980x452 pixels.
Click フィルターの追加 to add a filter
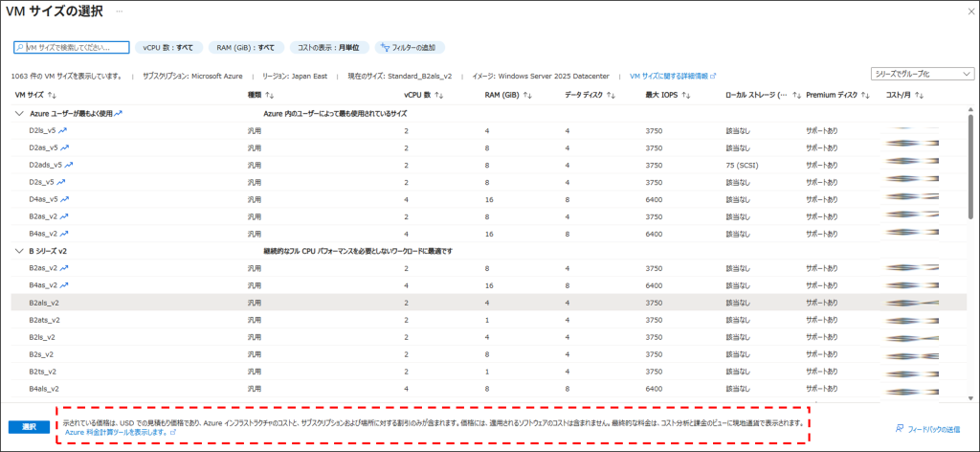tap(409, 47)
